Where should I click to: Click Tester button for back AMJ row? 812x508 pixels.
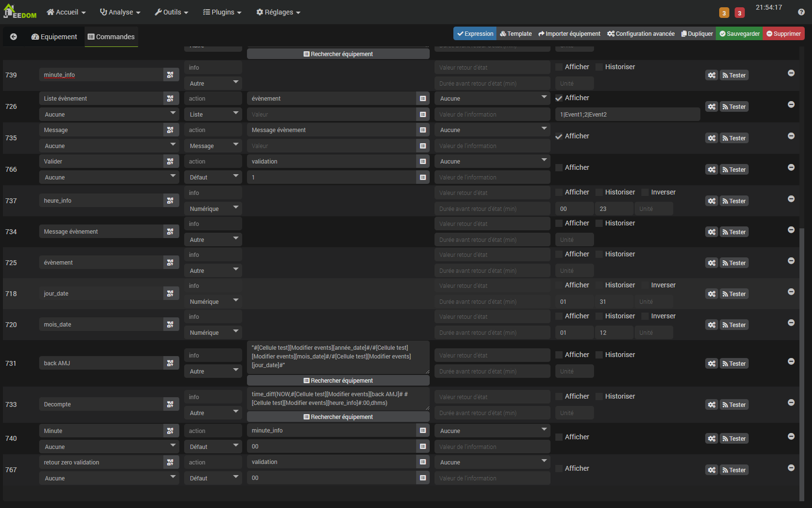tap(734, 364)
